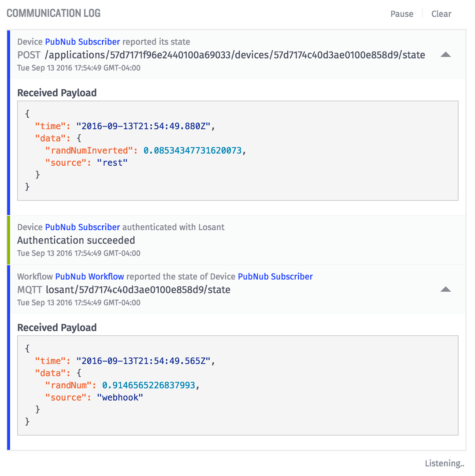Viewport: 475px width, 476px height.
Task: Click the randNum value 0.9146565226837993
Action: (148, 385)
